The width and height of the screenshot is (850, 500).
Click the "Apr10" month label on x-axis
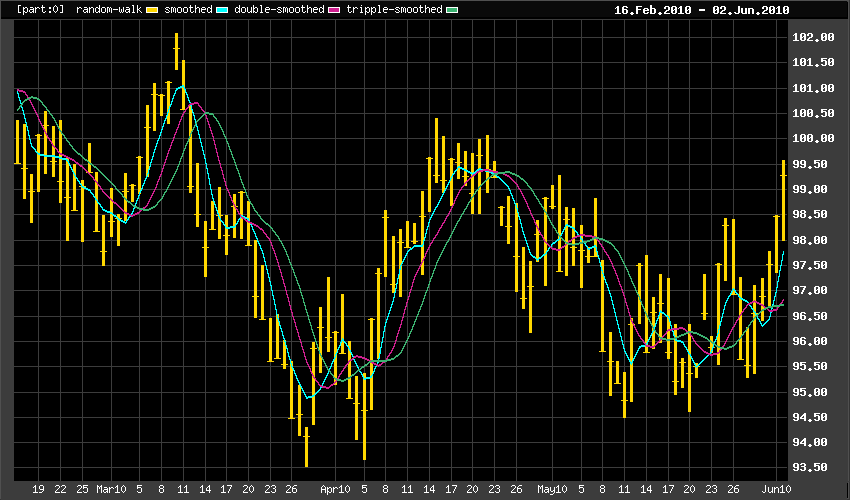coord(335,489)
